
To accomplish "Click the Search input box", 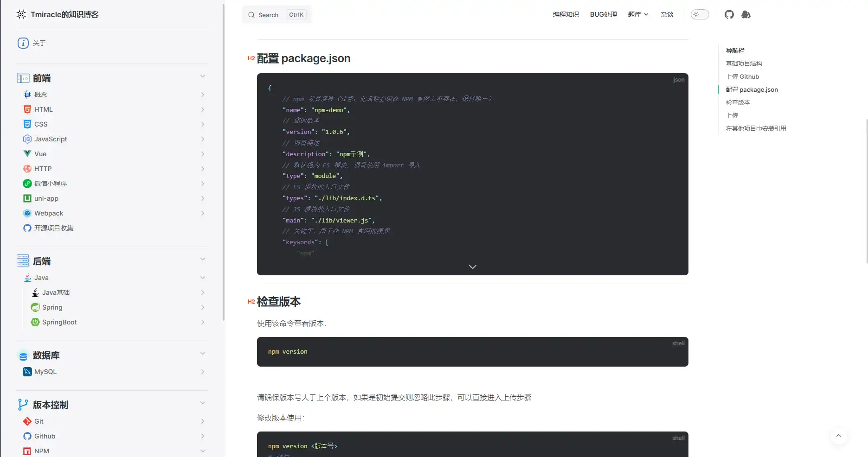I will coord(276,15).
